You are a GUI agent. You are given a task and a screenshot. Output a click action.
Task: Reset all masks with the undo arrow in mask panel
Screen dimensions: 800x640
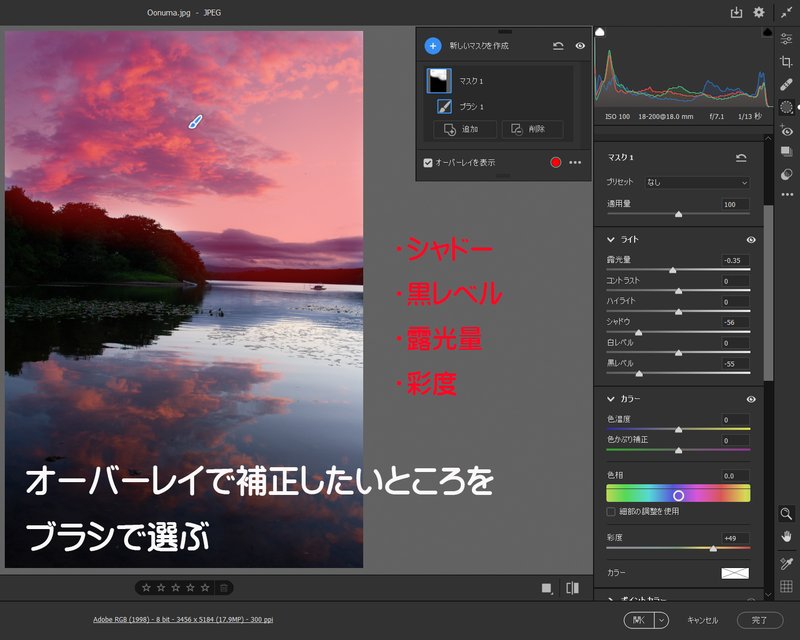click(558, 46)
